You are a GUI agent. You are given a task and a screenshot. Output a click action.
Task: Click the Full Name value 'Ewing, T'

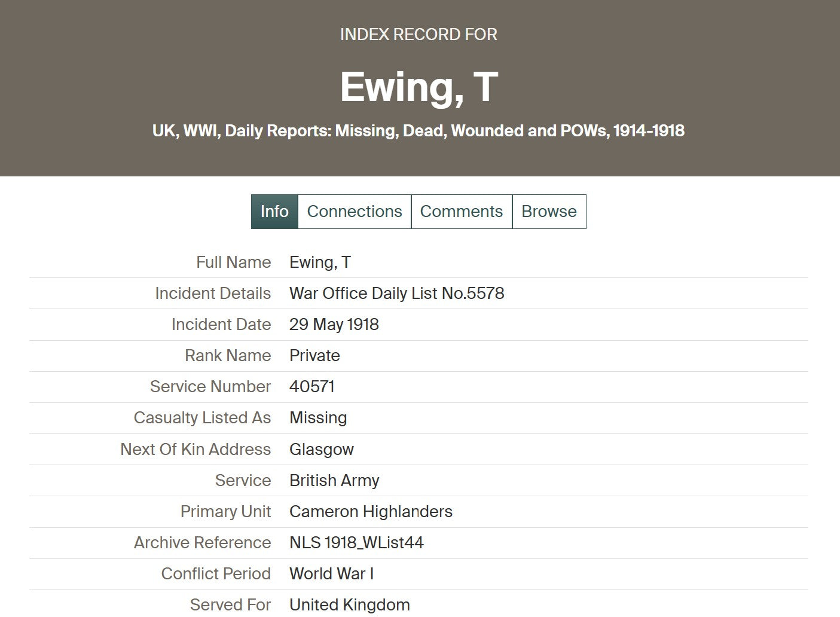tap(320, 262)
